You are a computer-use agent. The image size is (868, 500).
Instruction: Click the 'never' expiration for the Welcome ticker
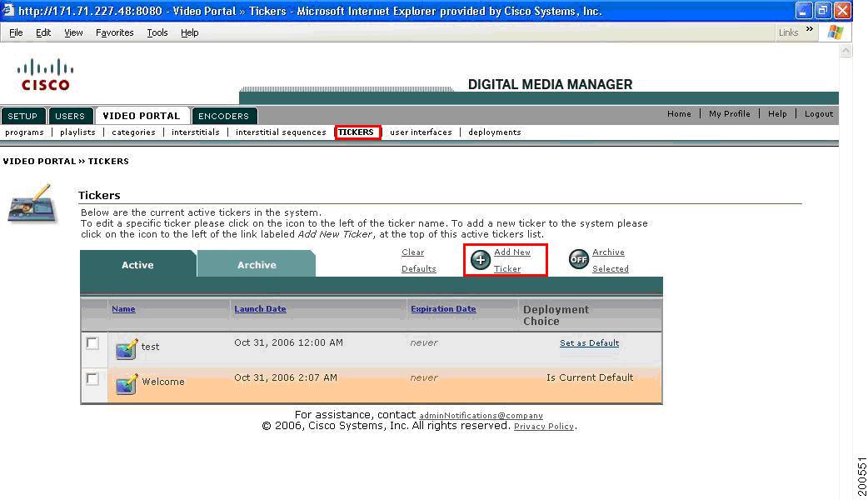point(424,377)
